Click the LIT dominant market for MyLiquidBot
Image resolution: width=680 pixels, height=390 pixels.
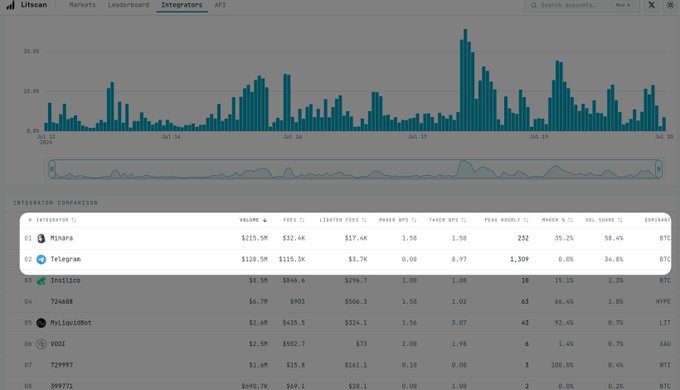[x=665, y=323]
